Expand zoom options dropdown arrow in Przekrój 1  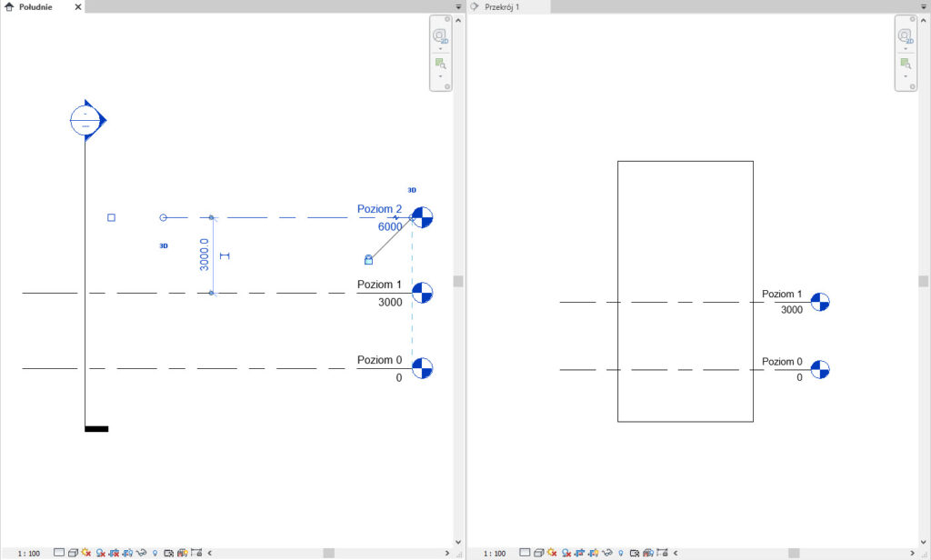[x=906, y=76]
